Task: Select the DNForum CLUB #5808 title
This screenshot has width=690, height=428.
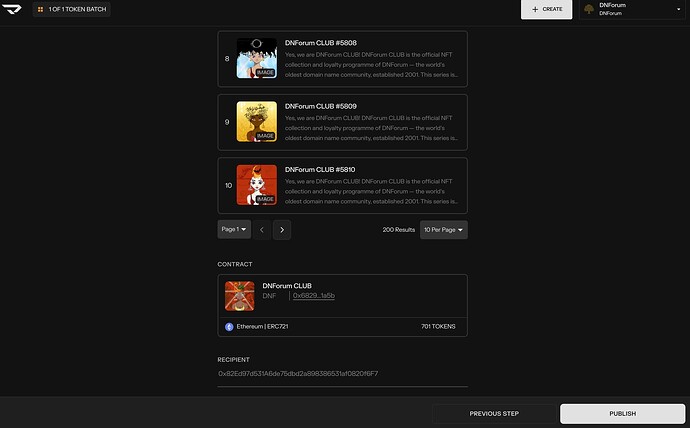Action: click(321, 43)
